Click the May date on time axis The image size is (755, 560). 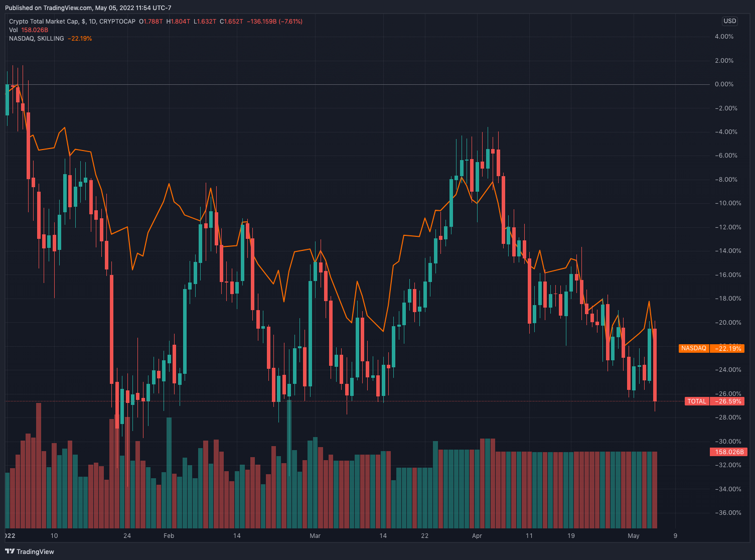[x=634, y=536]
